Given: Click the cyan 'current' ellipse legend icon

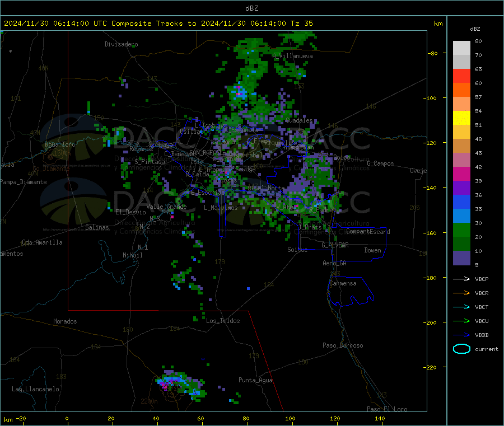Looking at the screenshot, I should (461, 349).
